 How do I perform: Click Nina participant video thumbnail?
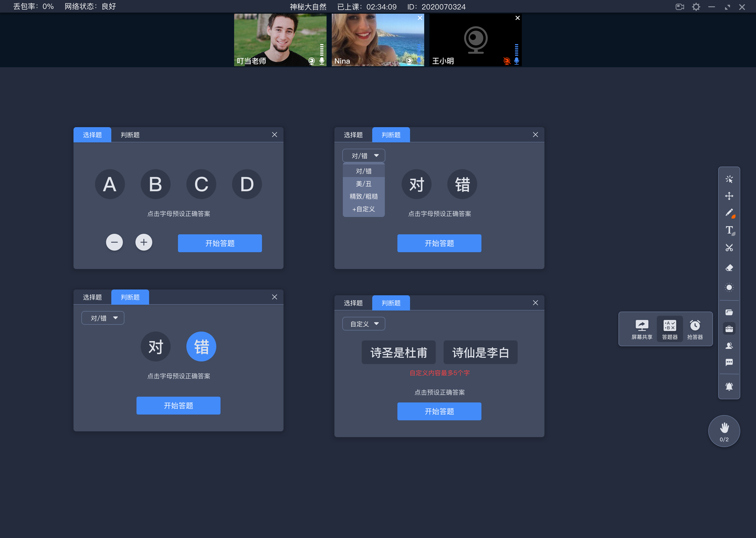click(377, 39)
